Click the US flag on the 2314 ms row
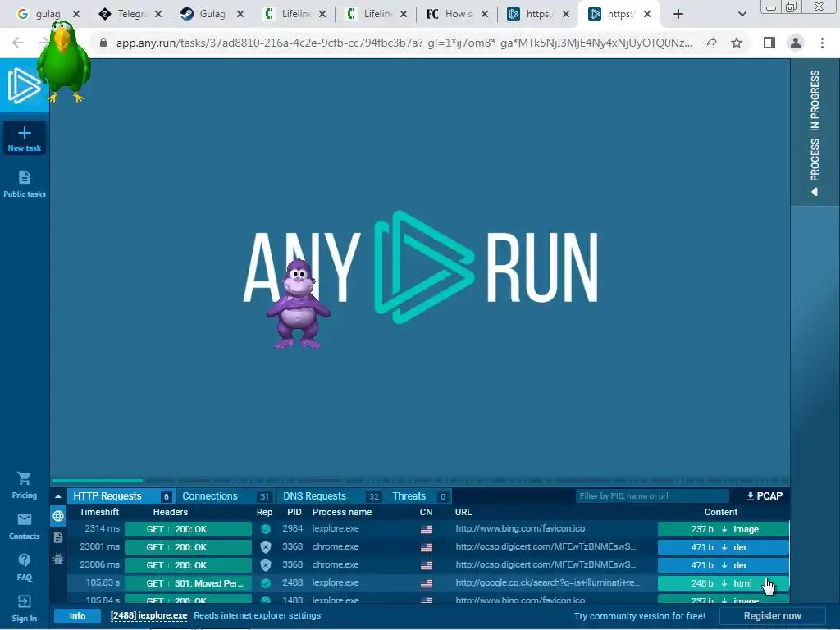This screenshot has width=840, height=630. click(x=427, y=529)
